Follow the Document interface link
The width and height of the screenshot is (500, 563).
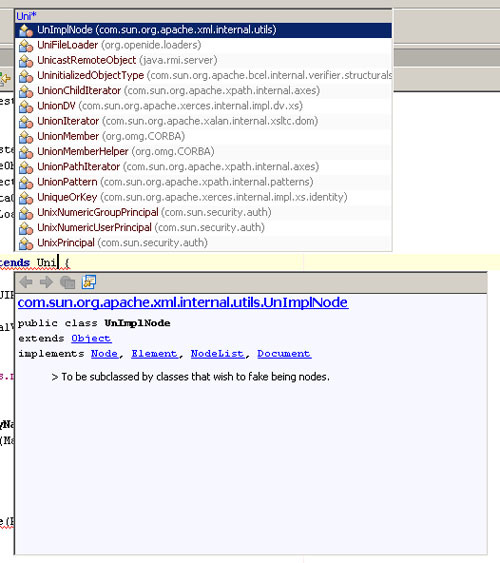coord(284,354)
